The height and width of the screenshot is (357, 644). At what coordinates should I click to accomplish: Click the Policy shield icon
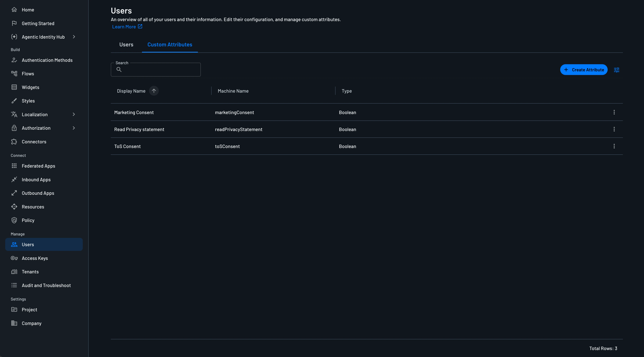click(x=14, y=220)
